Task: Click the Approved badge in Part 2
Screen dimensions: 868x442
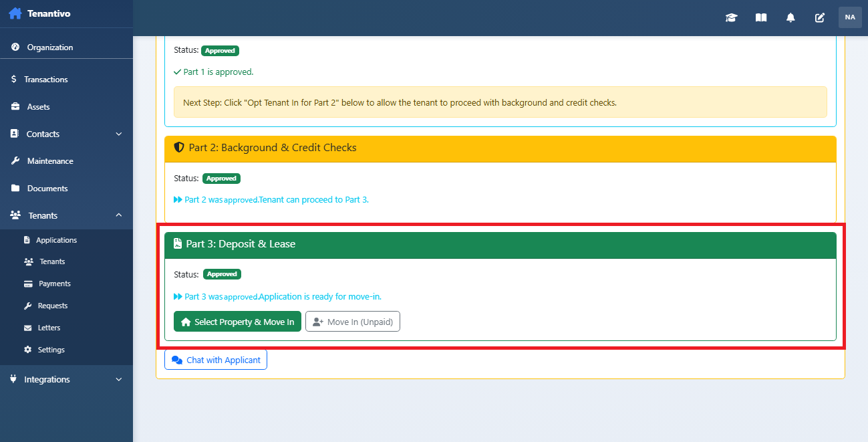Action: pyautogui.click(x=221, y=179)
